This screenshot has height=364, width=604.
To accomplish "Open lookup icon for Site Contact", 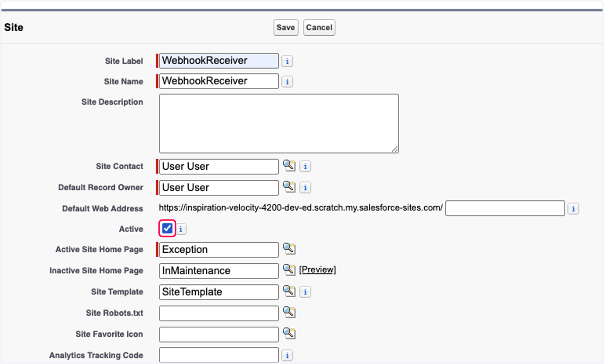I will (x=289, y=166).
